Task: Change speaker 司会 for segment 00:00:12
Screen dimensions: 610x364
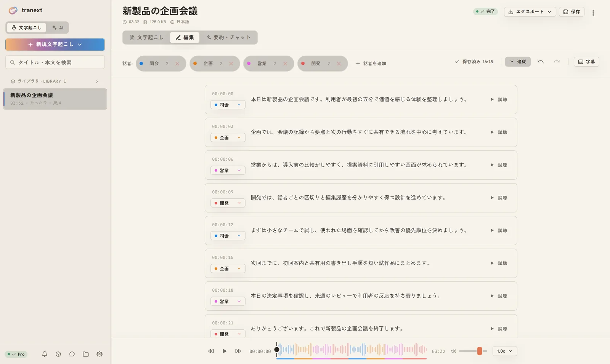Action: pyautogui.click(x=228, y=236)
